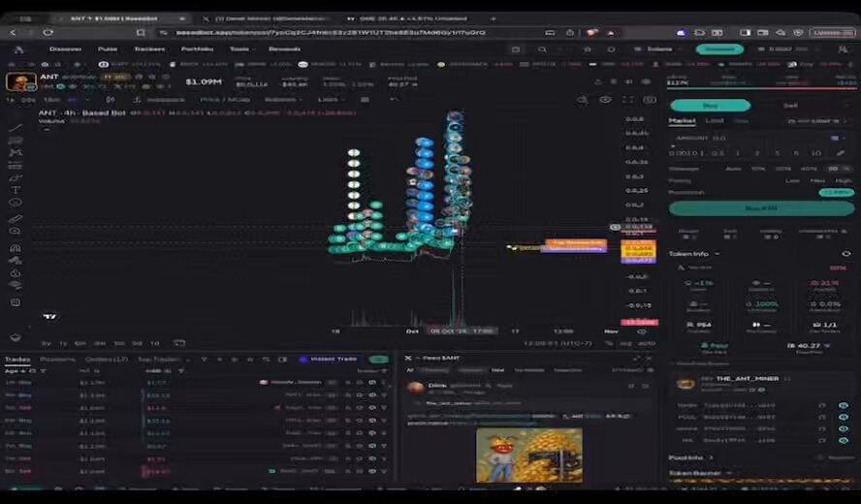Open the user profile icon
Image resolution: width=861 pixels, height=504 pixels.
pyautogui.click(x=843, y=48)
